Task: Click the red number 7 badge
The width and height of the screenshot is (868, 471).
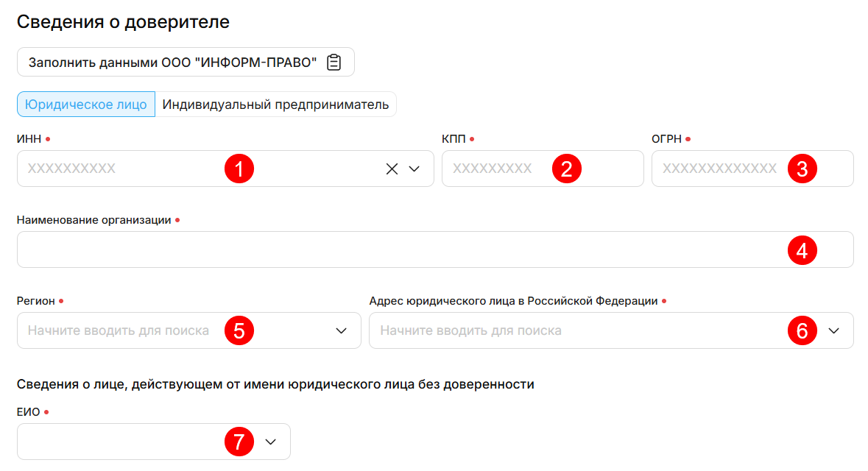Action: tap(239, 442)
